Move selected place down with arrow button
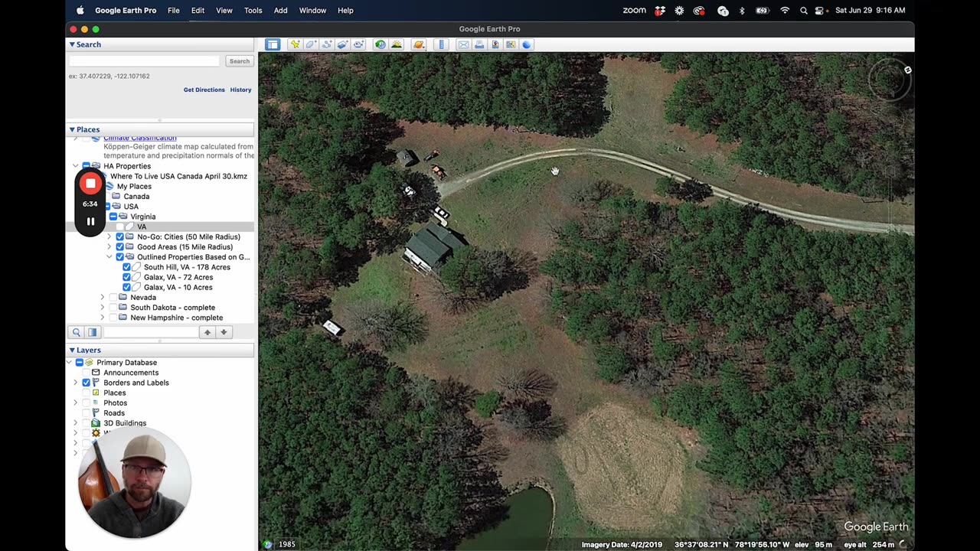The height and width of the screenshot is (551, 980). 224,332
